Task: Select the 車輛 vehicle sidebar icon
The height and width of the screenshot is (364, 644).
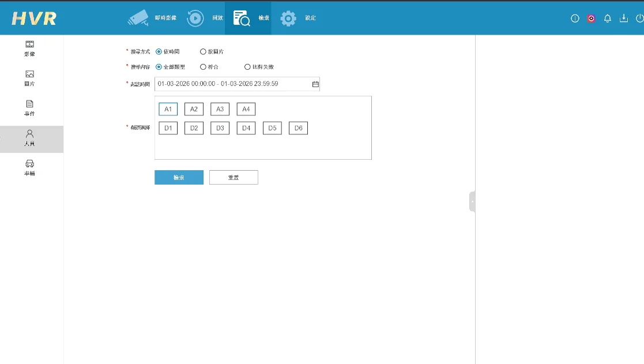Action: [x=30, y=164]
